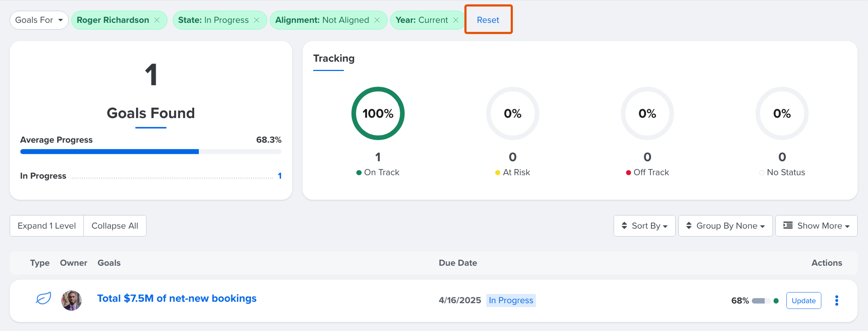Click the Actions column header

coord(827,263)
